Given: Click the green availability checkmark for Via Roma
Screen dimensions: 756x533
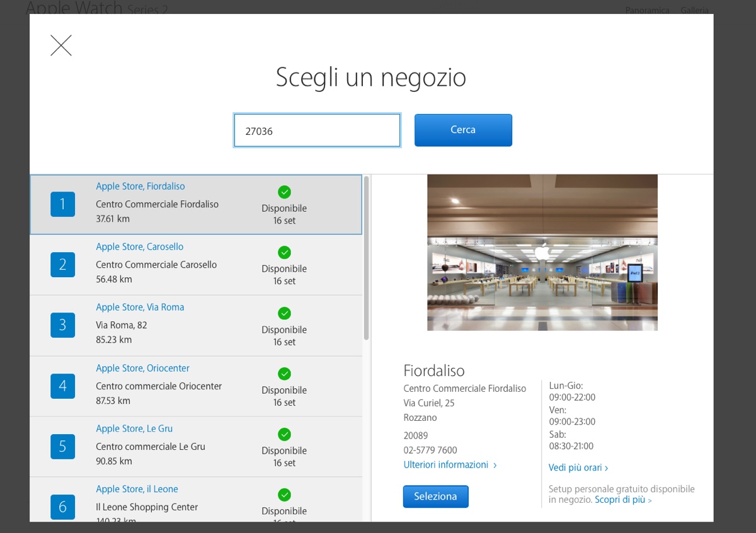Looking at the screenshot, I should tap(284, 313).
